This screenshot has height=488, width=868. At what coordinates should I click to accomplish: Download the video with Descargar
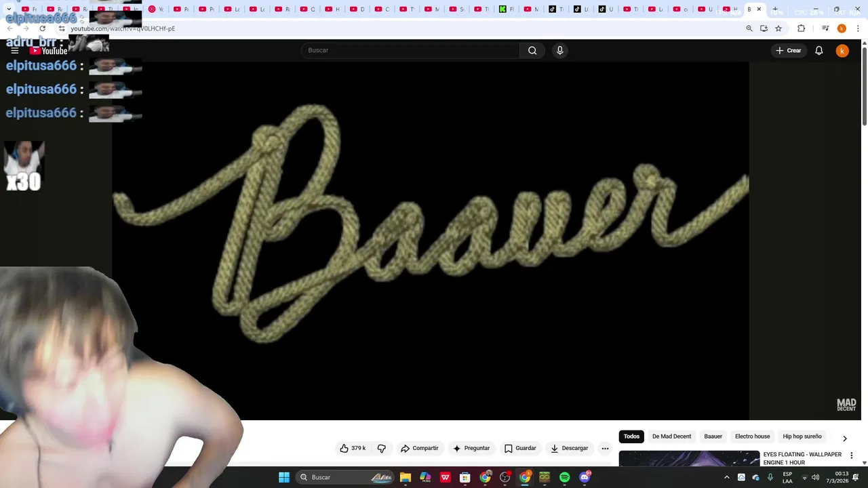[570, 448]
